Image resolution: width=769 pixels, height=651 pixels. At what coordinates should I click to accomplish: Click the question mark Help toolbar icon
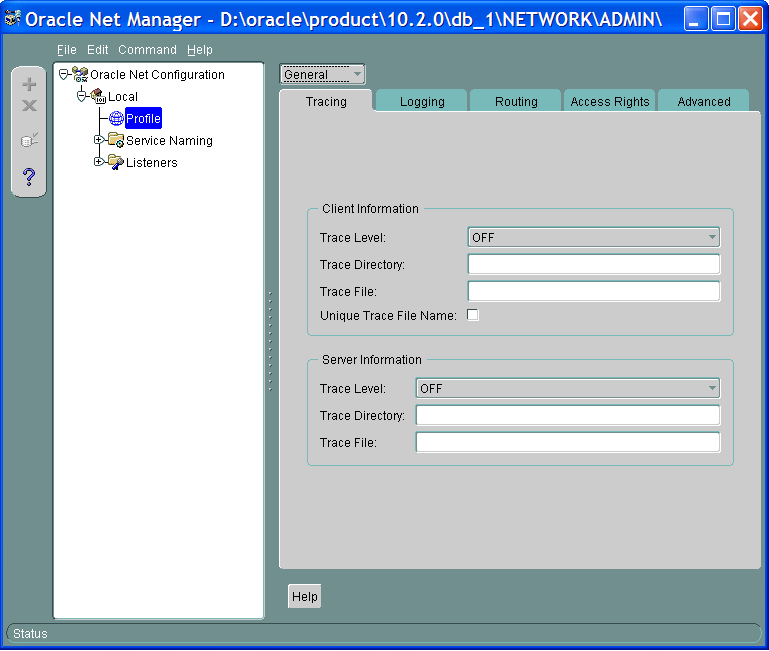29,177
